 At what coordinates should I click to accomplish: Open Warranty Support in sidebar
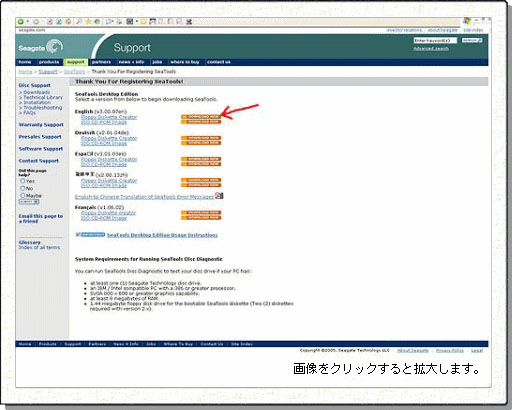pyautogui.click(x=41, y=125)
